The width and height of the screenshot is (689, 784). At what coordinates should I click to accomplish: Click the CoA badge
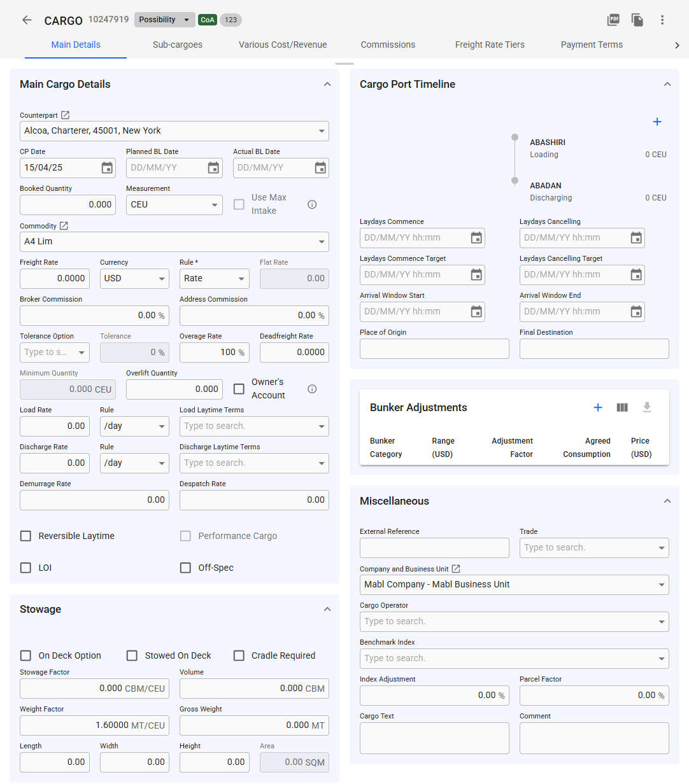[208, 20]
